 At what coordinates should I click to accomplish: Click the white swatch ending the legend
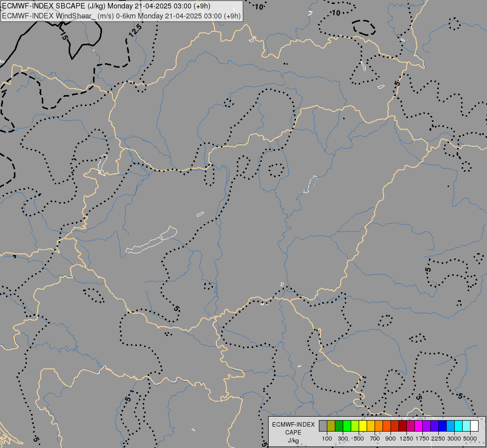pos(475,426)
